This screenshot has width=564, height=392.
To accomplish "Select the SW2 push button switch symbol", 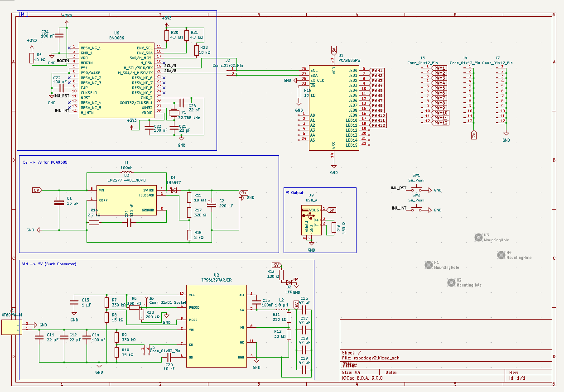I will [x=416, y=210].
